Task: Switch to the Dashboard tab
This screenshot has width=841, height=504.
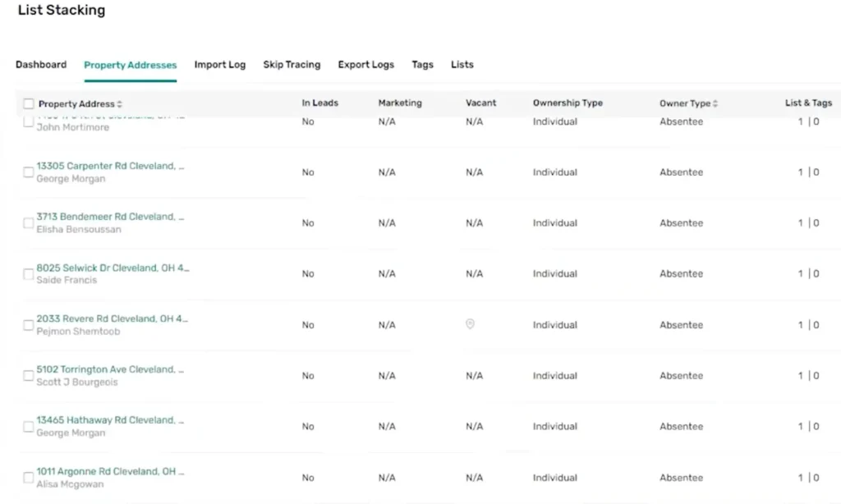Action: (41, 65)
